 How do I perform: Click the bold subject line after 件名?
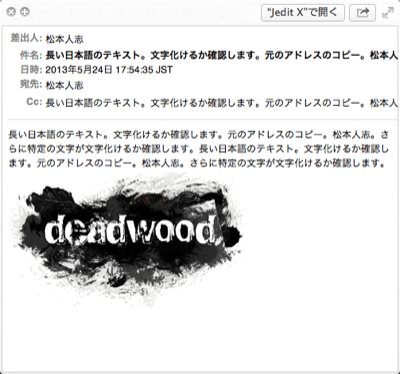pos(222,55)
